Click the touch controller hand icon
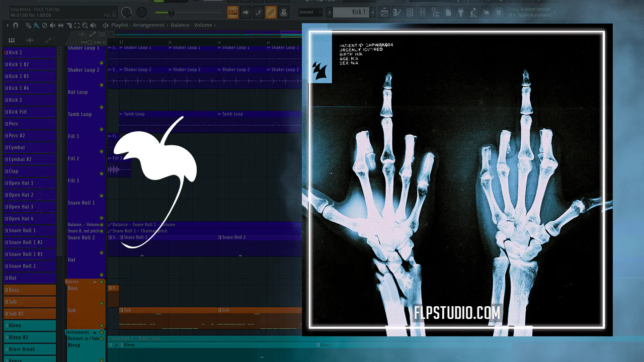 pos(486,12)
